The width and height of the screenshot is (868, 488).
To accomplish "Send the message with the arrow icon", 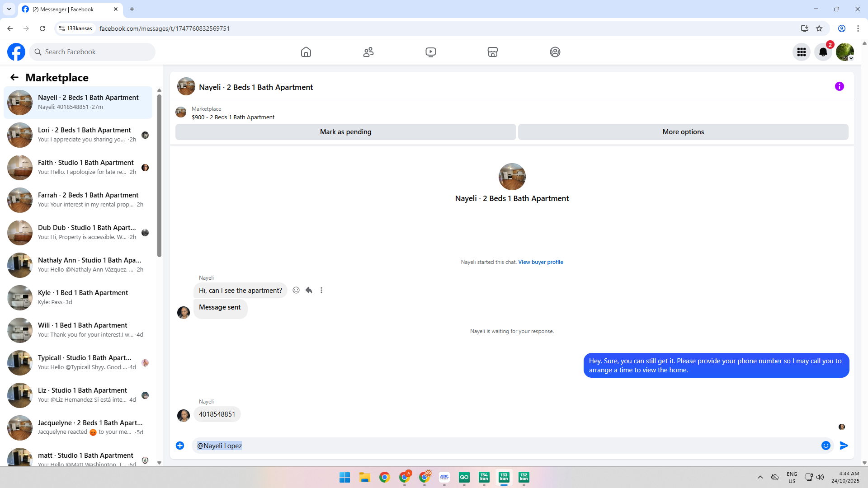I will pyautogui.click(x=844, y=446).
